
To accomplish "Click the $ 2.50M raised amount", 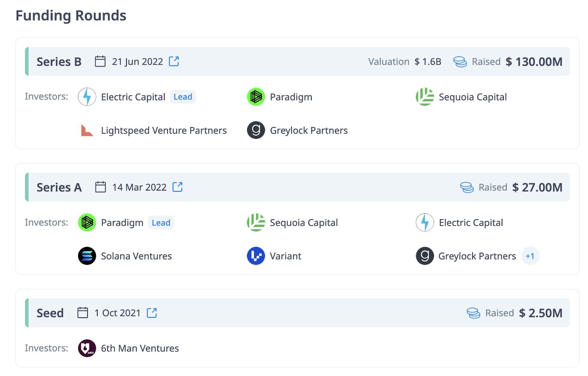I will 541,313.
